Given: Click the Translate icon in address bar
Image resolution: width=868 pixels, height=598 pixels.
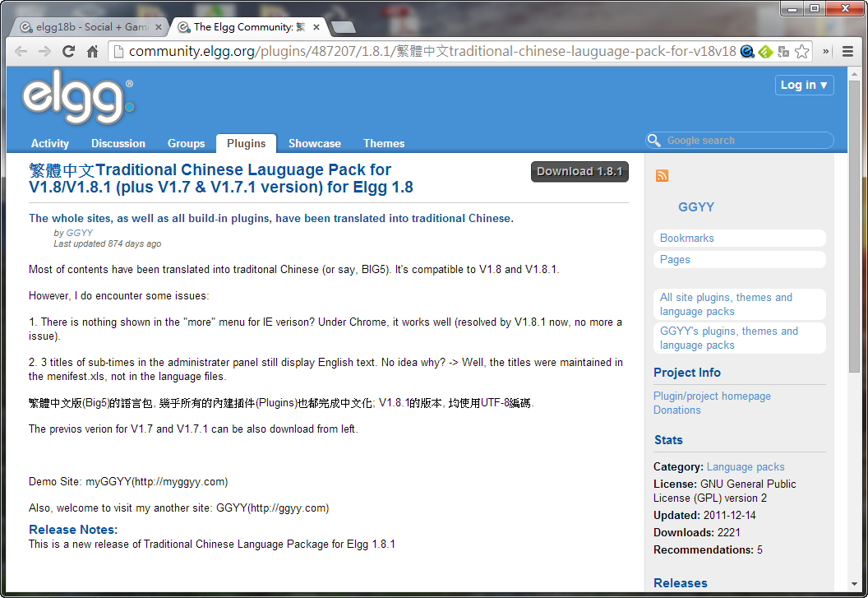Looking at the screenshot, I should click(783, 52).
